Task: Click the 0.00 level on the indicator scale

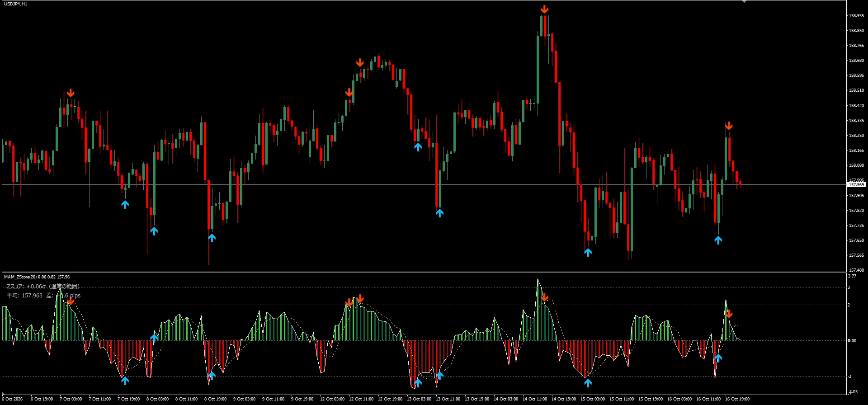Action: point(852,340)
